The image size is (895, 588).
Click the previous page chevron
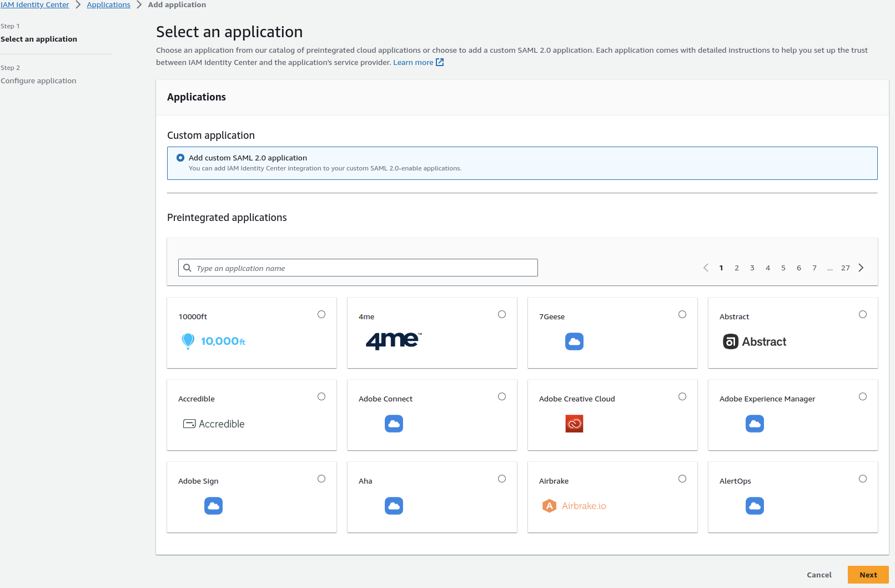tap(706, 268)
